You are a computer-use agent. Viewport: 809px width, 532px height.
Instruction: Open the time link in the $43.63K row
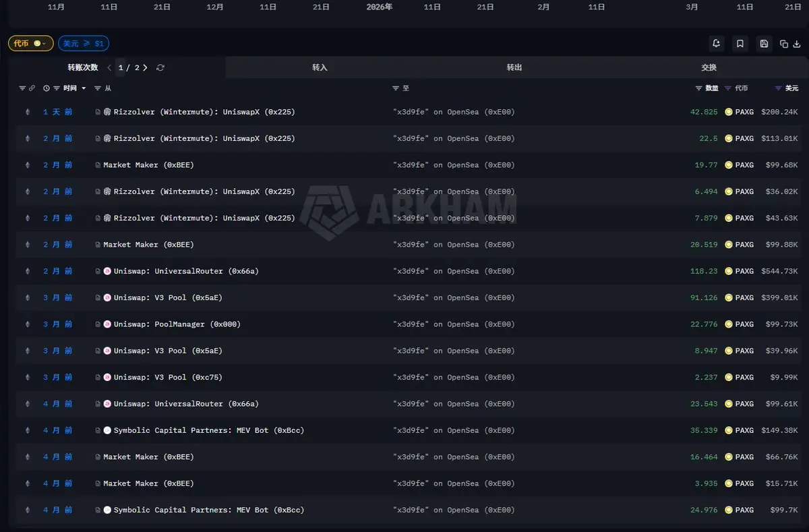[x=58, y=218]
